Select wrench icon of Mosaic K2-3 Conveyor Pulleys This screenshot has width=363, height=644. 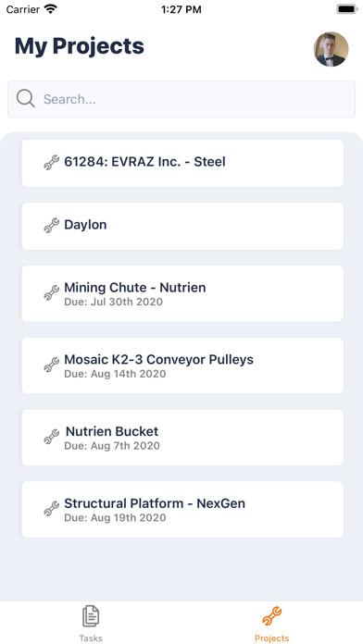pos(51,365)
